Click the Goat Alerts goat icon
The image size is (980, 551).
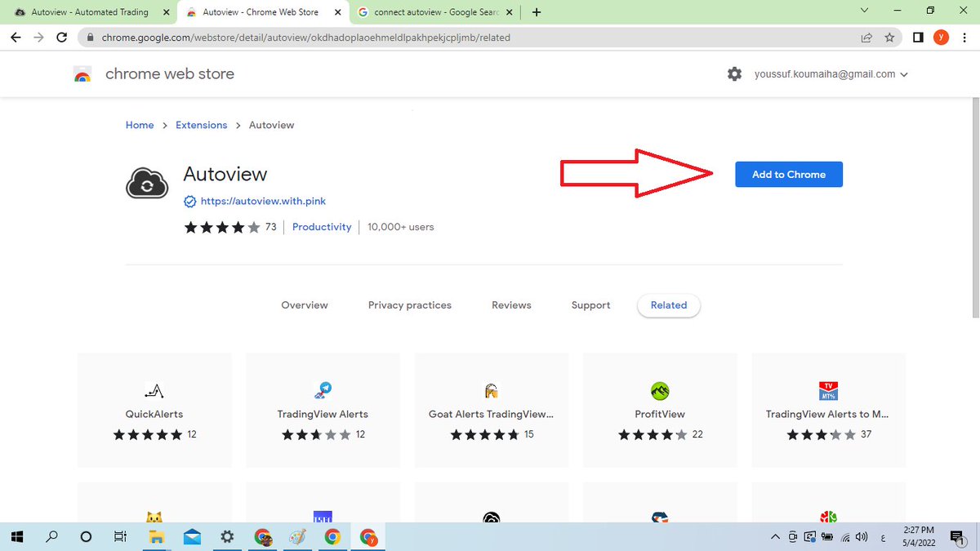point(492,390)
